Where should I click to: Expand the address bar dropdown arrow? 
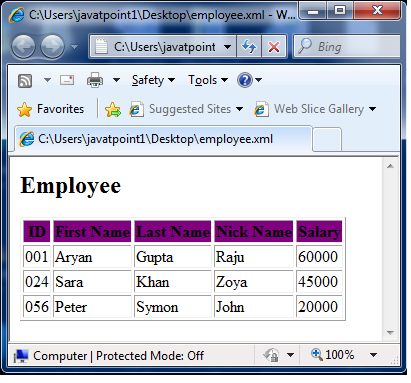pos(227,47)
